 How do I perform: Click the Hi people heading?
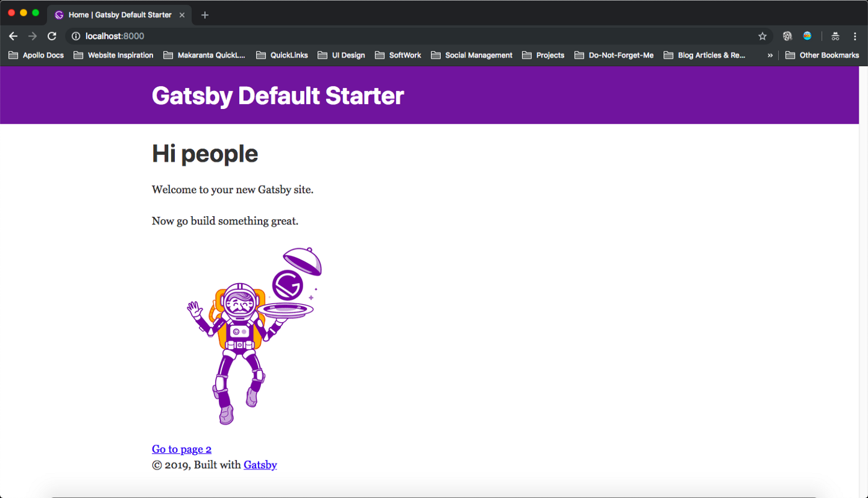(205, 154)
